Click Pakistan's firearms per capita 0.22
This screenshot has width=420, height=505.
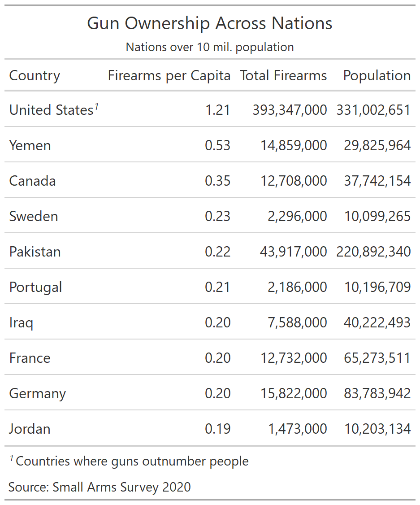click(217, 252)
